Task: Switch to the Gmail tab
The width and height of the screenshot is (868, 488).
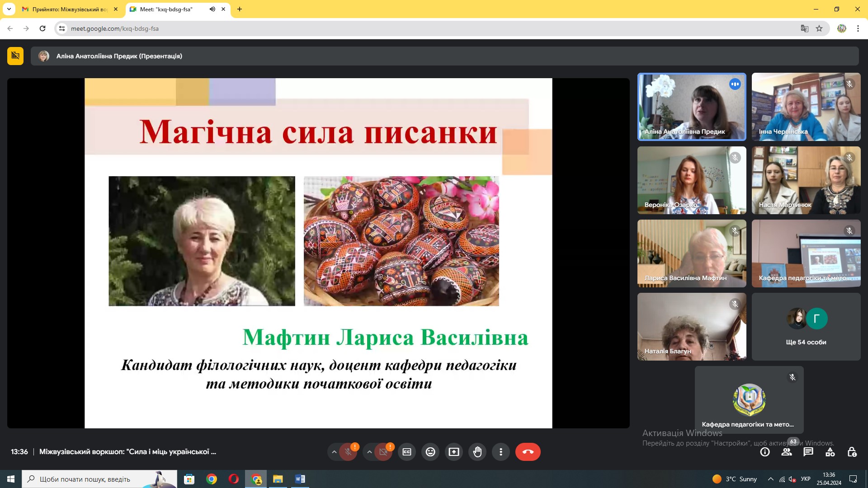Action: coord(68,9)
